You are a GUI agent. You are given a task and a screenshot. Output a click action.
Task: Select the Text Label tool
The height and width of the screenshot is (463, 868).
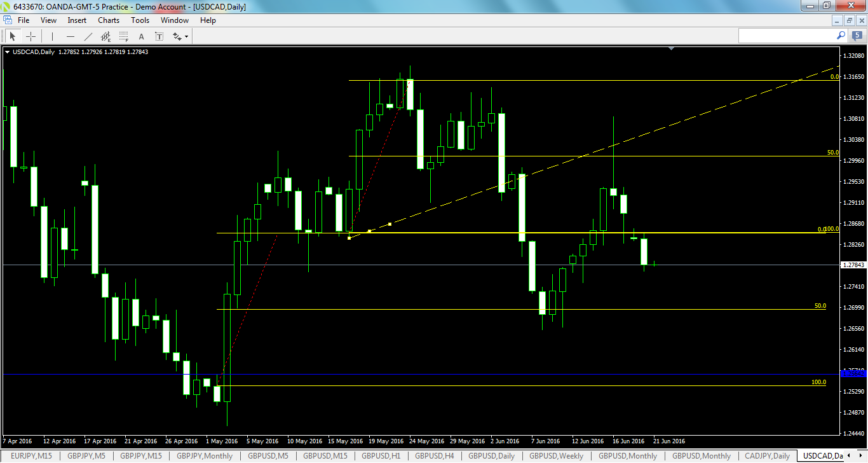159,36
